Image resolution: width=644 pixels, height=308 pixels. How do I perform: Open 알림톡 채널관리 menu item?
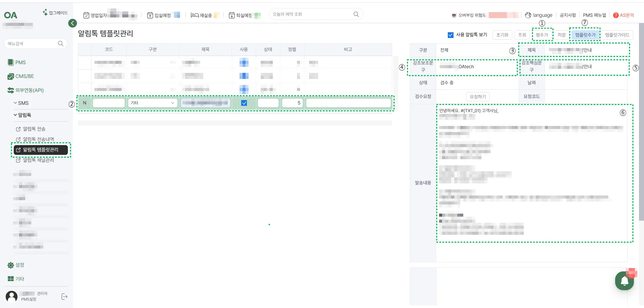pos(35,160)
